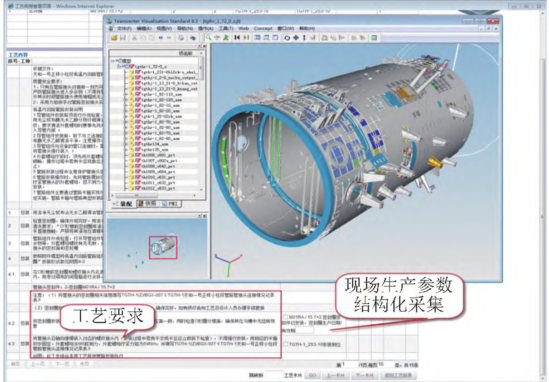
Task: Open the Web menu
Action: (243, 28)
